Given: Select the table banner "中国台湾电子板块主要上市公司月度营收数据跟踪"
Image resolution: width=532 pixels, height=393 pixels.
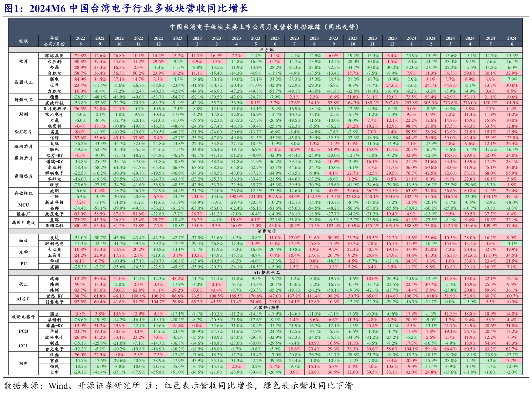Looking at the screenshot, I should (265, 27).
